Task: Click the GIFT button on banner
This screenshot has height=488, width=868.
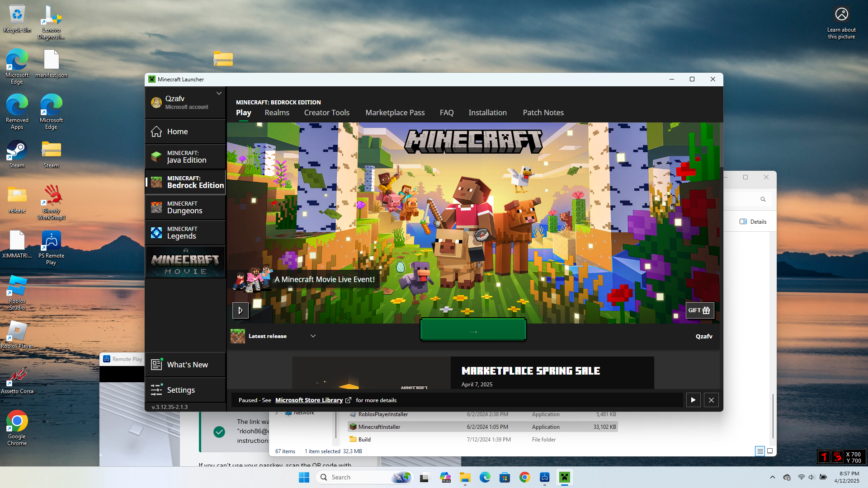Action: coord(700,310)
